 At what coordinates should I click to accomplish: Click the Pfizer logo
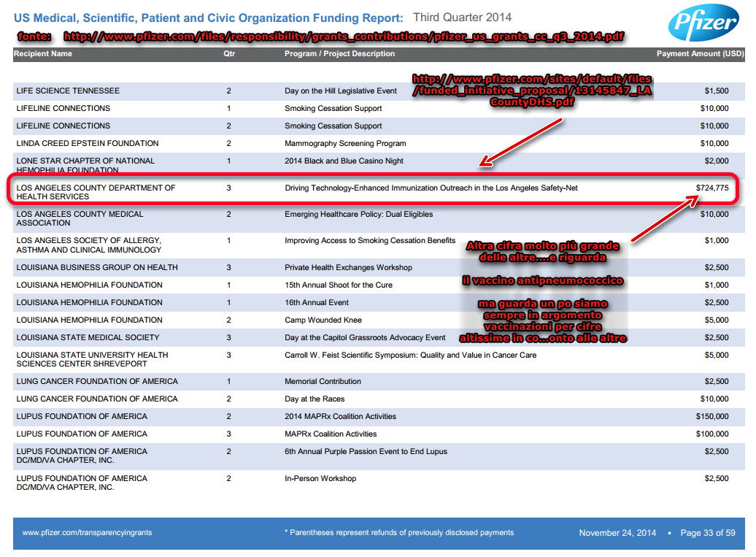(704, 22)
